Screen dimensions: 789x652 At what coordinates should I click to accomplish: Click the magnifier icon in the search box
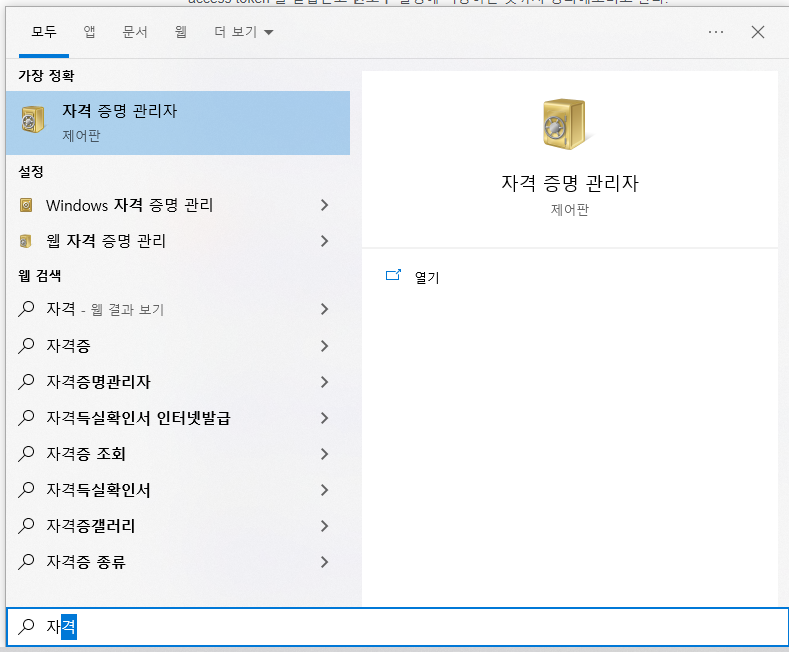[x=26, y=627]
